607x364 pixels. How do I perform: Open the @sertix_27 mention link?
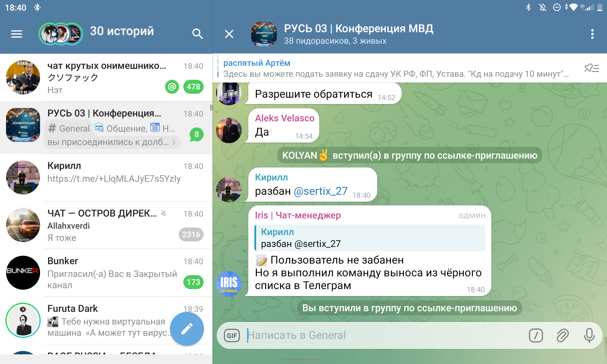(x=321, y=191)
